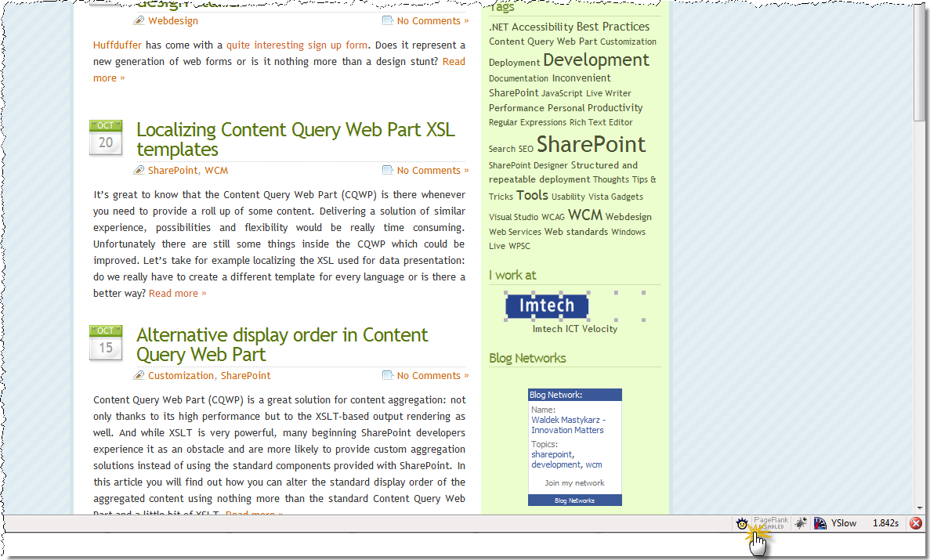
Task: Open the WCM category link under Localizing post
Action: 216,170
